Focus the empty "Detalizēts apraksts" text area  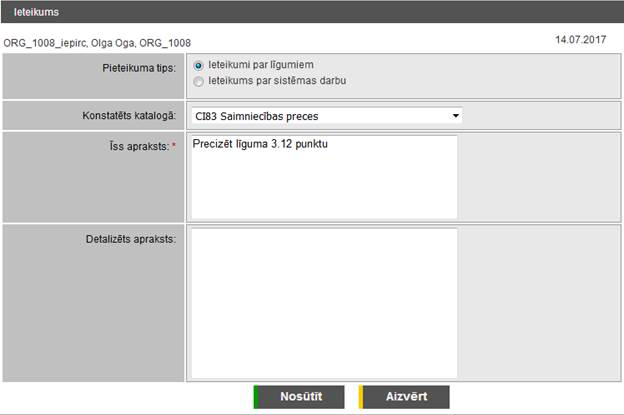click(x=323, y=303)
